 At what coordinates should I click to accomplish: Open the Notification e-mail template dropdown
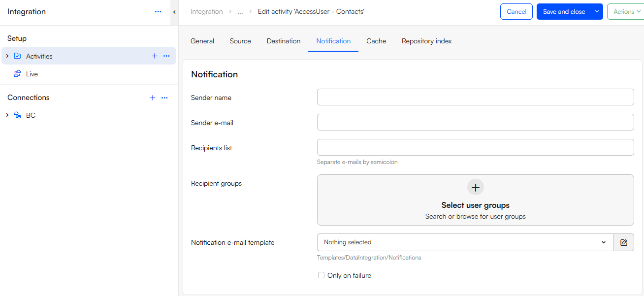603,242
